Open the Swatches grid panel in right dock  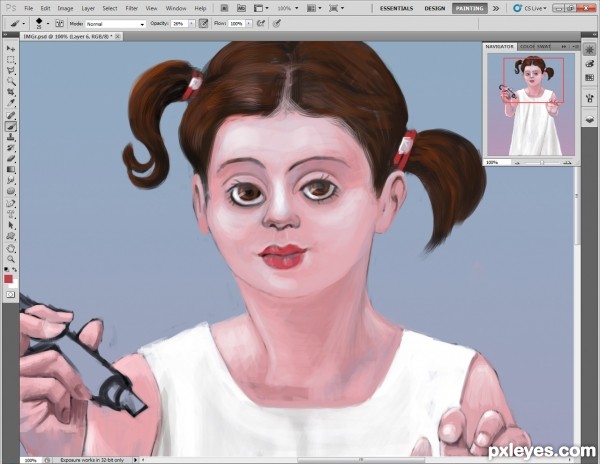click(590, 78)
